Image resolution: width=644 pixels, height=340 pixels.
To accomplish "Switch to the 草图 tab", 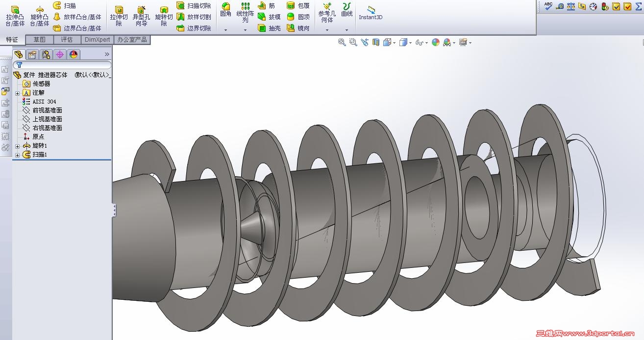I will 40,40.
